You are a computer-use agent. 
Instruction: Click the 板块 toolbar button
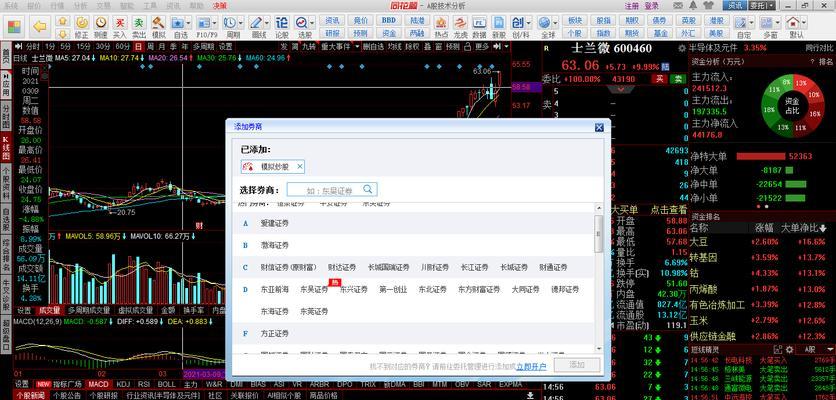pos(574,20)
